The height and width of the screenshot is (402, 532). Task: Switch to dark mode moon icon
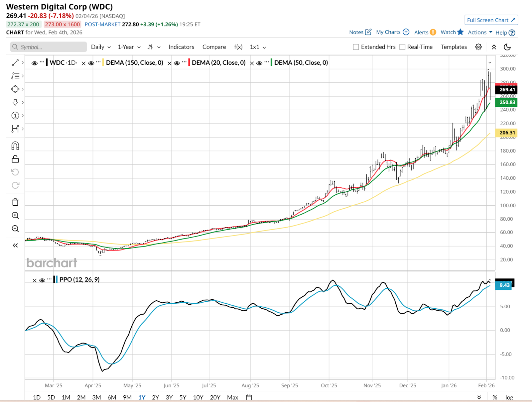coord(507,47)
